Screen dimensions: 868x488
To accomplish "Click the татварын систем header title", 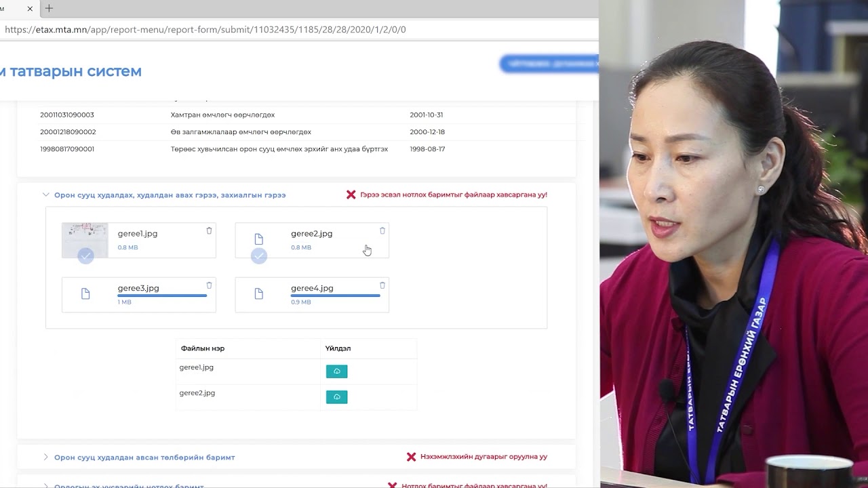I will point(71,71).
